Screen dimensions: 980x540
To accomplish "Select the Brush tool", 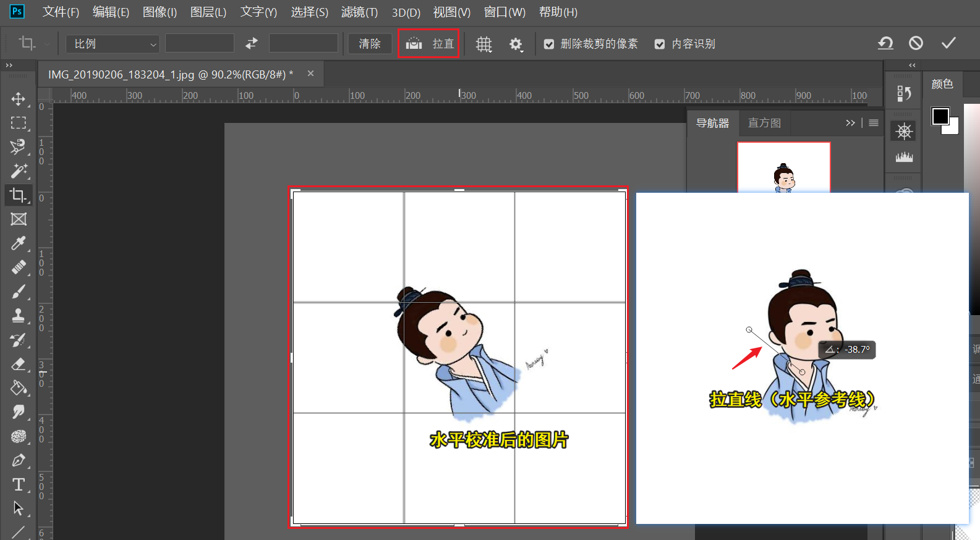I will click(19, 292).
